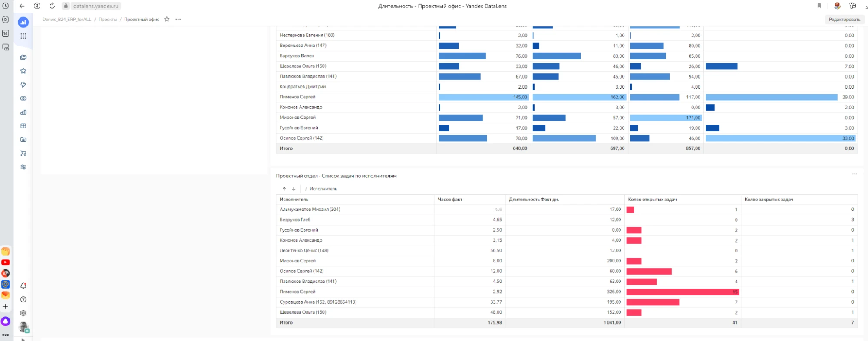
Task: Open Connections lightning icon in sidebar
Action: (x=23, y=85)
